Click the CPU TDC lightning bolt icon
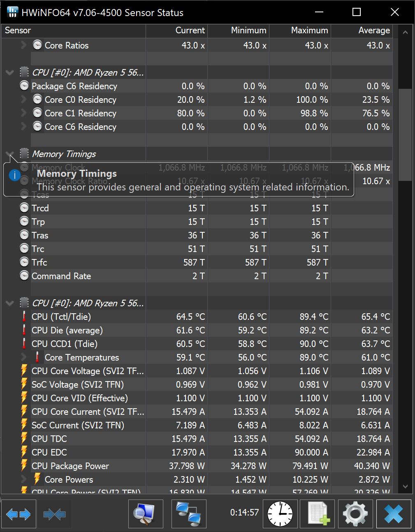 (x=24, y=439)
